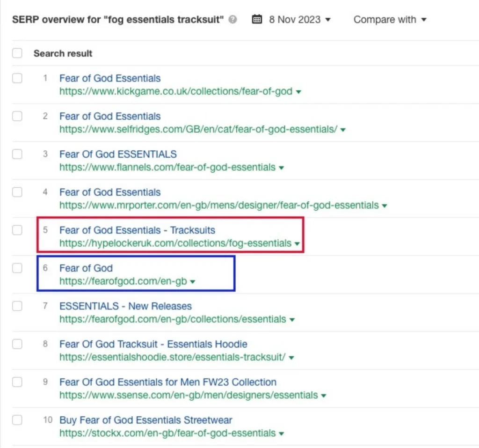Select checkbox for result 10 stockx
This screenshot has height=448, width=479.
(17, 420)
